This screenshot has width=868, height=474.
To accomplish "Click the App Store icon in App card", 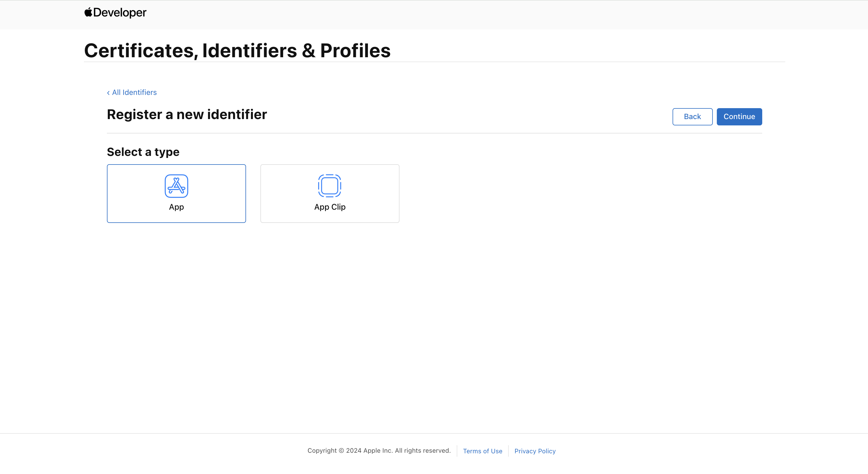I will coord(176,186).
